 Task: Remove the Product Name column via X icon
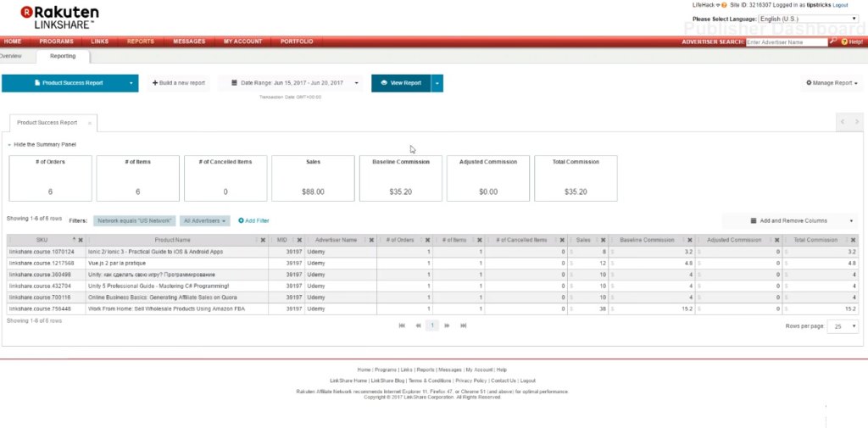(263, 240)
